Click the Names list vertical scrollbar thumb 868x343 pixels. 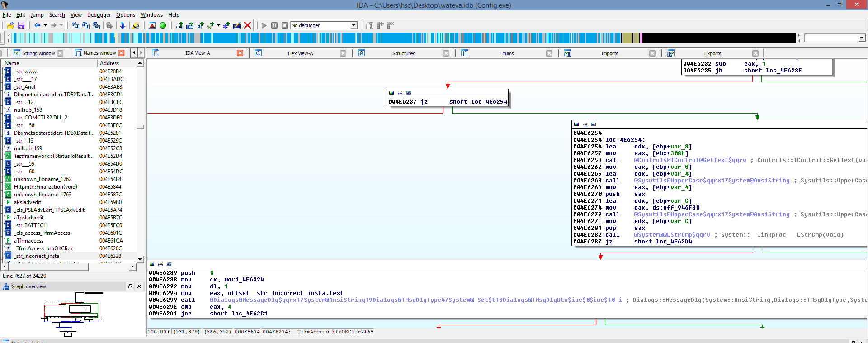[x=140, y=127]
